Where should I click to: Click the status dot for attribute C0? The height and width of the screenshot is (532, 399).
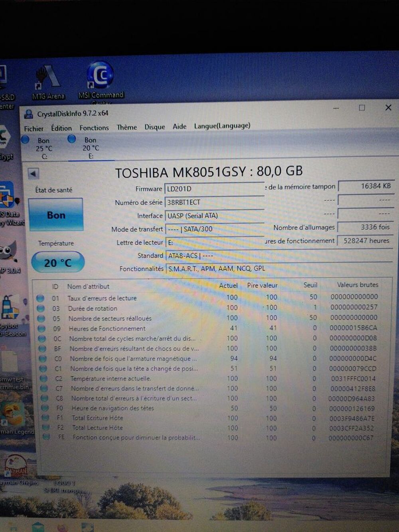tap(43, 358)
